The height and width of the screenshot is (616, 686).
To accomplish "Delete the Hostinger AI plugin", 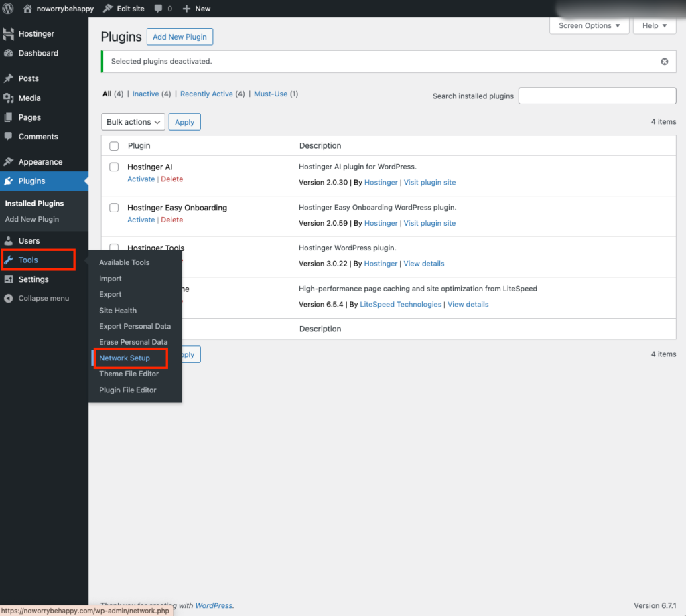I will pos(171,179).
